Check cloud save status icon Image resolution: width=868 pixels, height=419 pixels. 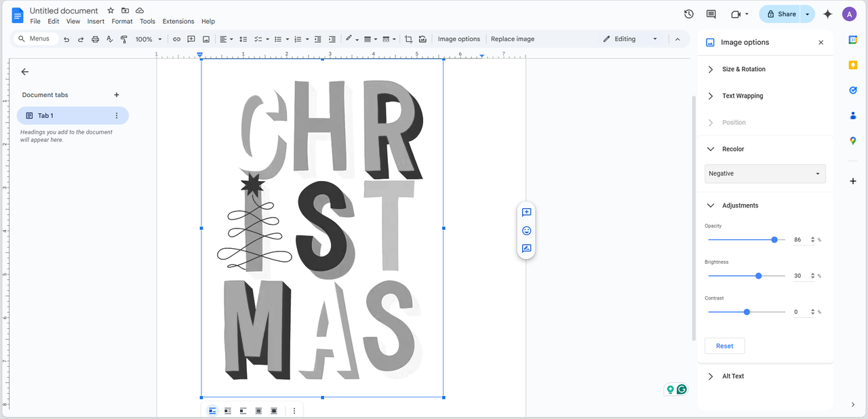[x=140, y=10]
